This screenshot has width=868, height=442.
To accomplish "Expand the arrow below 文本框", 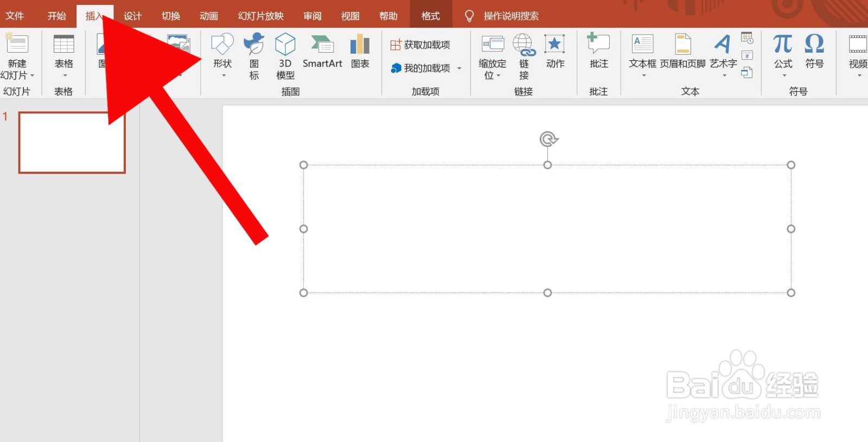I will [644, 76].
